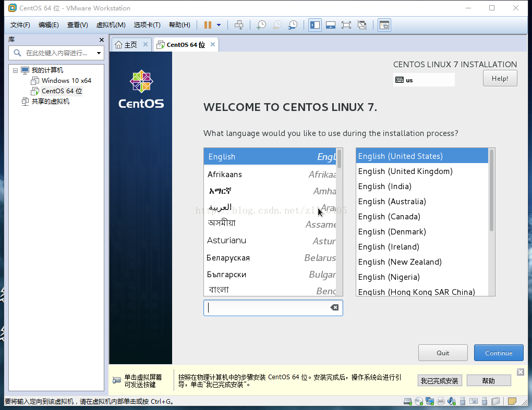Choose English (Canada) locale
Screen dimensions: 532x410
click(x=422, y=217)
